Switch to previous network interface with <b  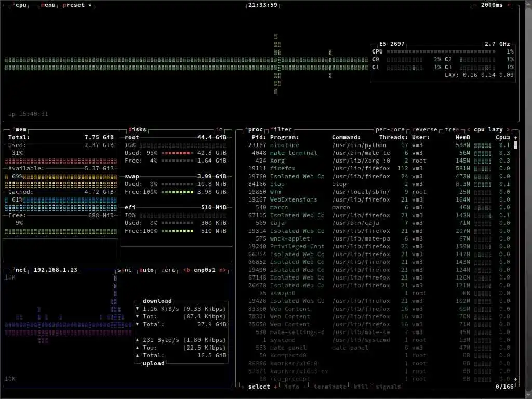(187, 270)
